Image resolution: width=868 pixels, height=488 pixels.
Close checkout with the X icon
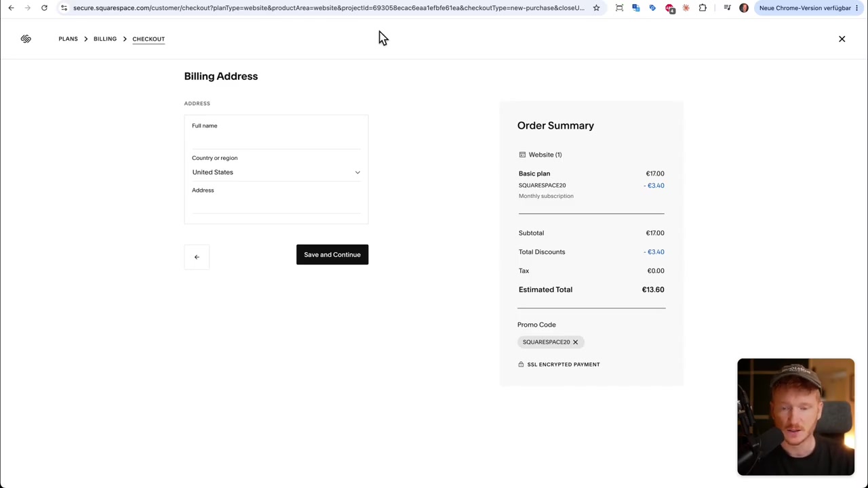pyautogui.click(x=842, y=39)
